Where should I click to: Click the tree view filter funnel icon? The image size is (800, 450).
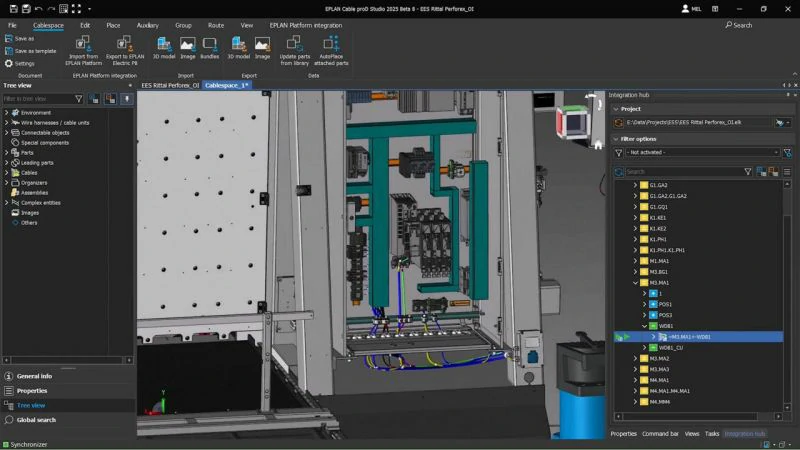[x=79, y=99]
